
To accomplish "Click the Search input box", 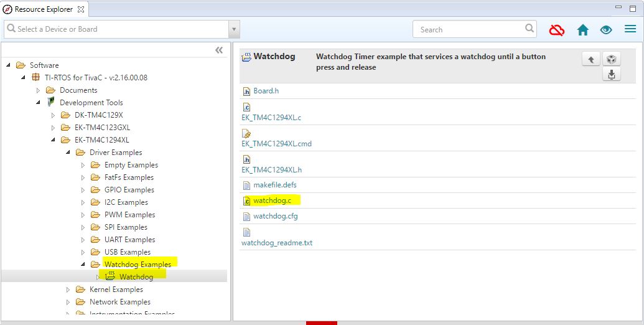I will (474, 30).
